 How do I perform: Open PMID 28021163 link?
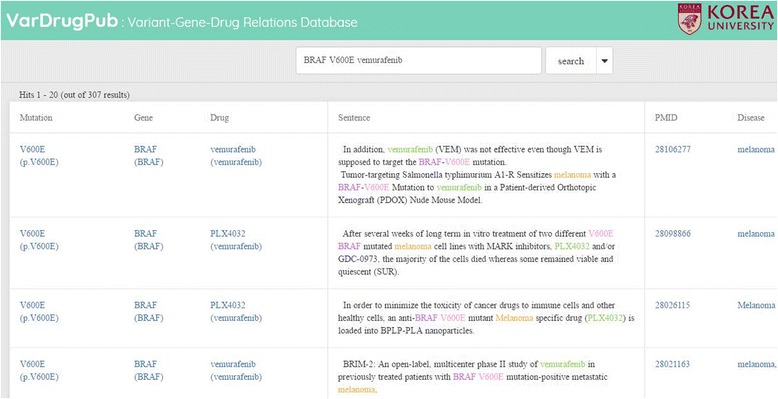click(672, 364)
